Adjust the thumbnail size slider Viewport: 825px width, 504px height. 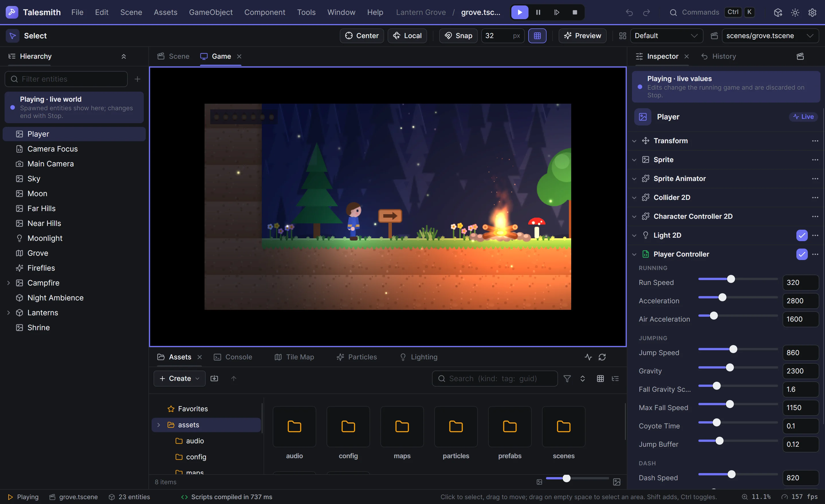[x=577, y=478]
